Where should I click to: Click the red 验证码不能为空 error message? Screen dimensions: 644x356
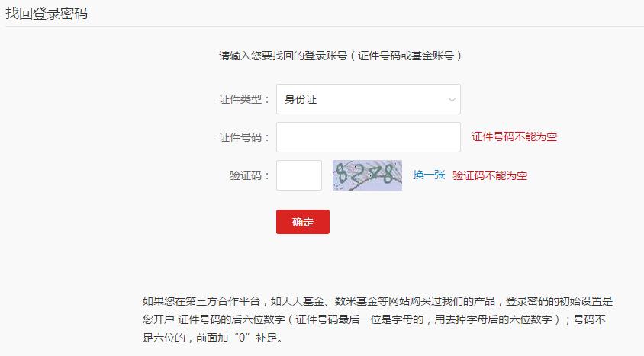click(x=490, y=175)
